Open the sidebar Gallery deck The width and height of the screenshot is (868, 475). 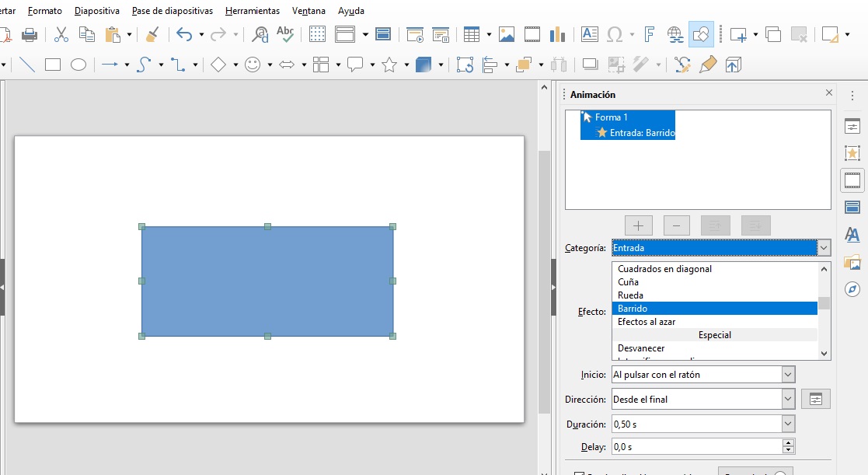852,262
